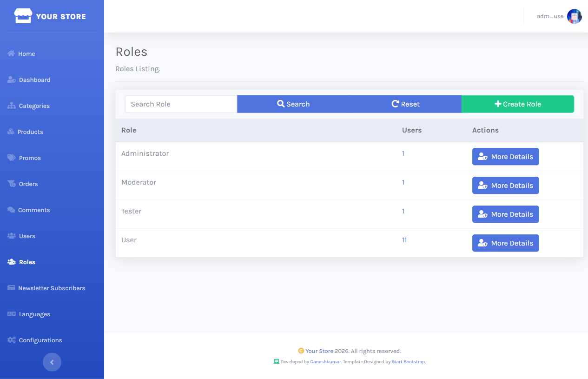
Task: Click the Home house icon
Action: tap(11, 53)
